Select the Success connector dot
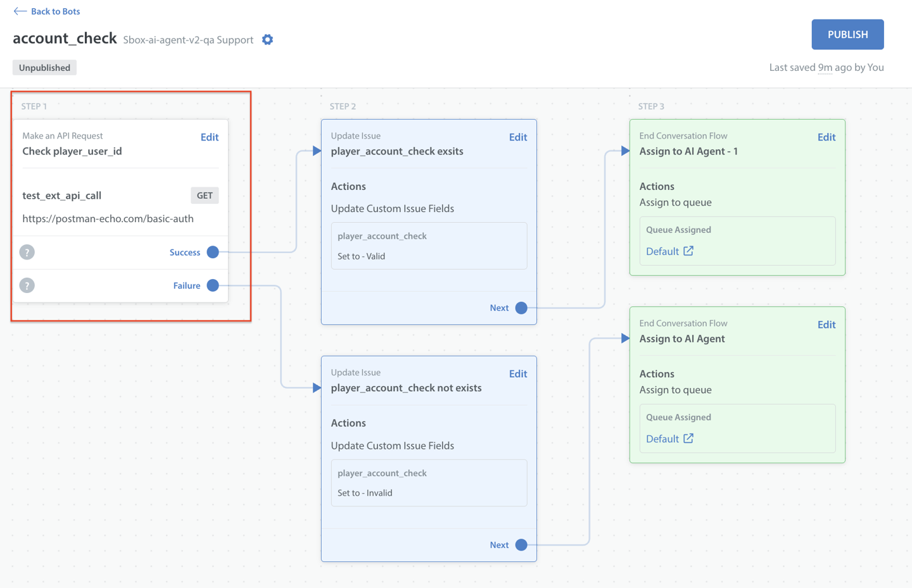The image size is (912, 588). click(213, 253)
